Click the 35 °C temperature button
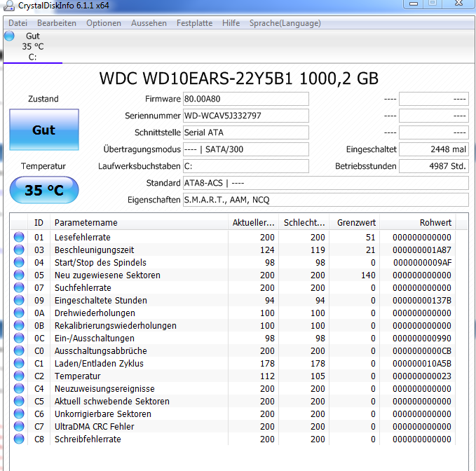Image resolution: width=476 pixels, height=471 pixels. (44, 190)
